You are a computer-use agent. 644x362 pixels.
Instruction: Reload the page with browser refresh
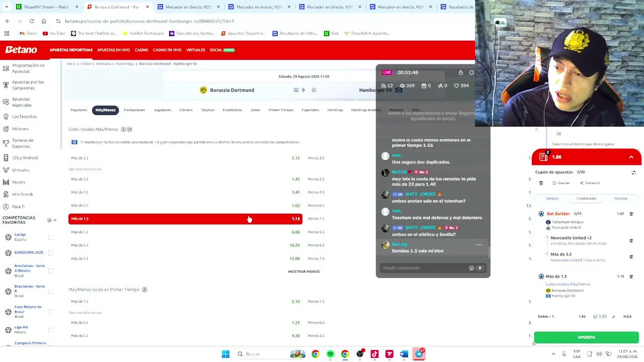pos(32,21)
